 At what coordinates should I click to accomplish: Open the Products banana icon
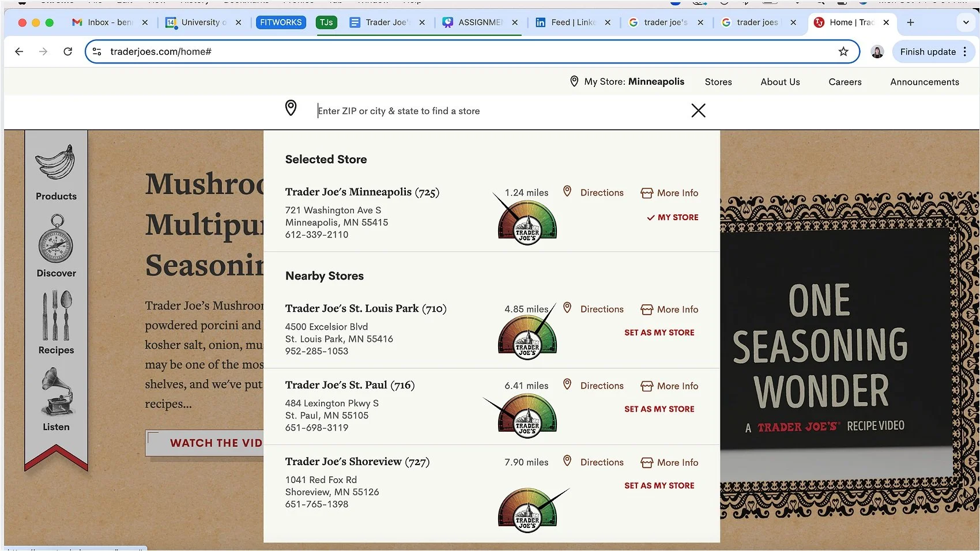(x=56, y=163)
